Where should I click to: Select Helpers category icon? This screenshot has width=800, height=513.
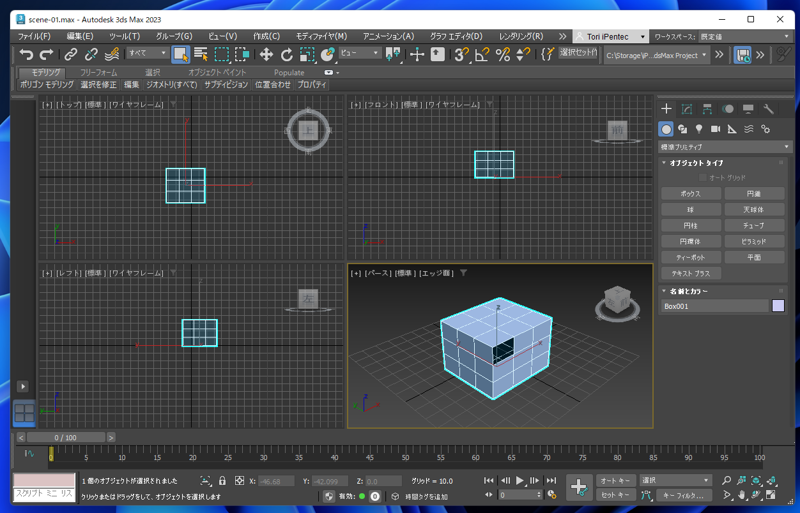(x=732, y=129)
